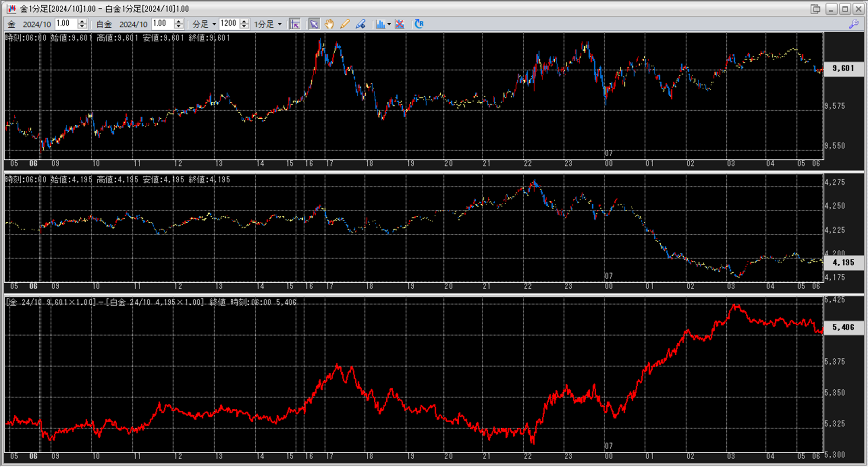868x467 pixels.
Task: Increase the 1200 bar count stepper
Action: 244,22
